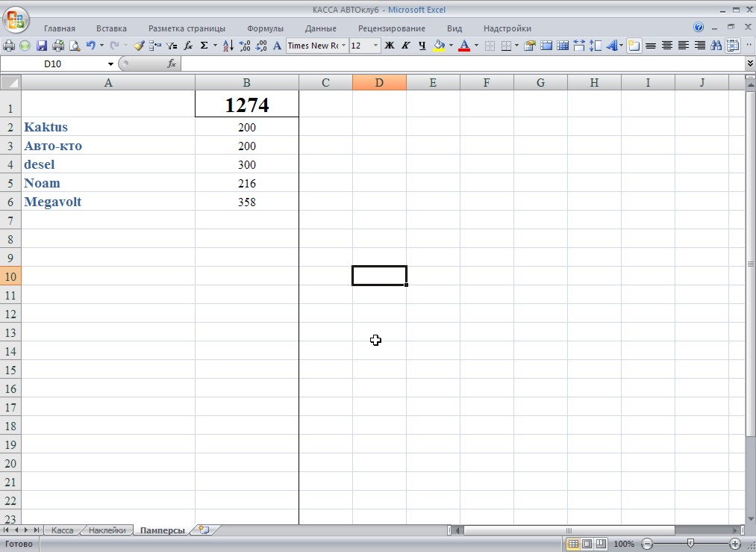Click the Find binoculars icon
756x552 pixels.
716,46
